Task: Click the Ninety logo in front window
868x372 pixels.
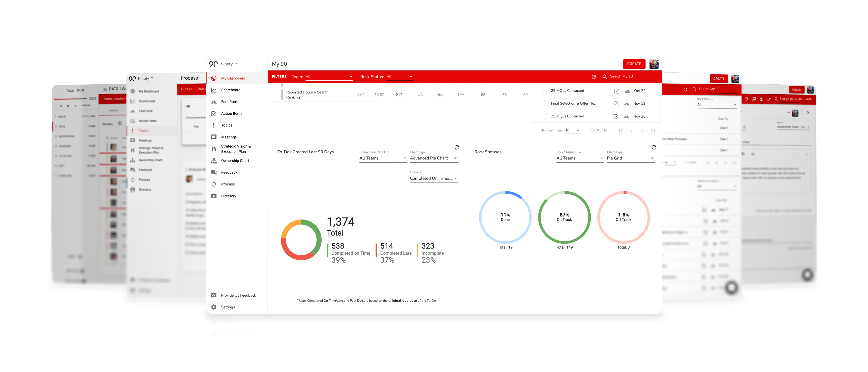Action: [213, 64]
